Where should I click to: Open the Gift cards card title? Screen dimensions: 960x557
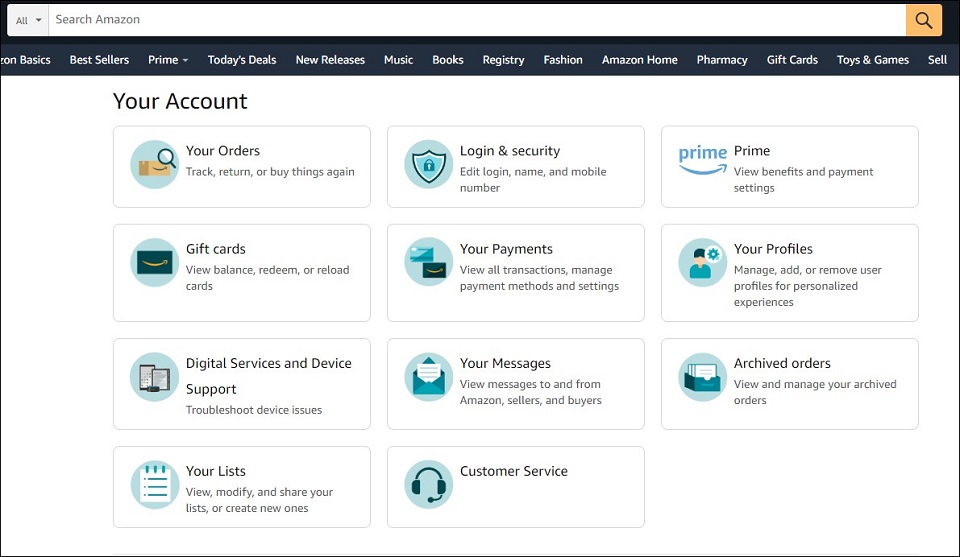[x=216, y=249]
